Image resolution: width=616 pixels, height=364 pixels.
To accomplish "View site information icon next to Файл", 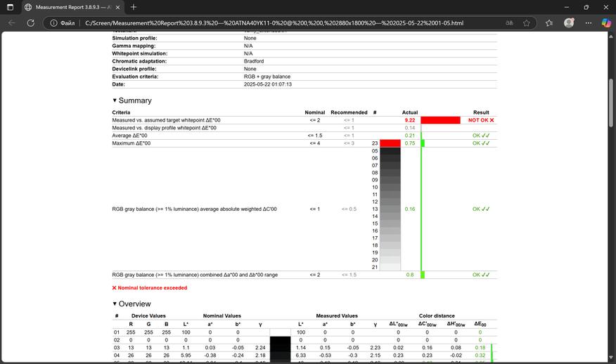I will pyautogui.click(x=54, y=23).
